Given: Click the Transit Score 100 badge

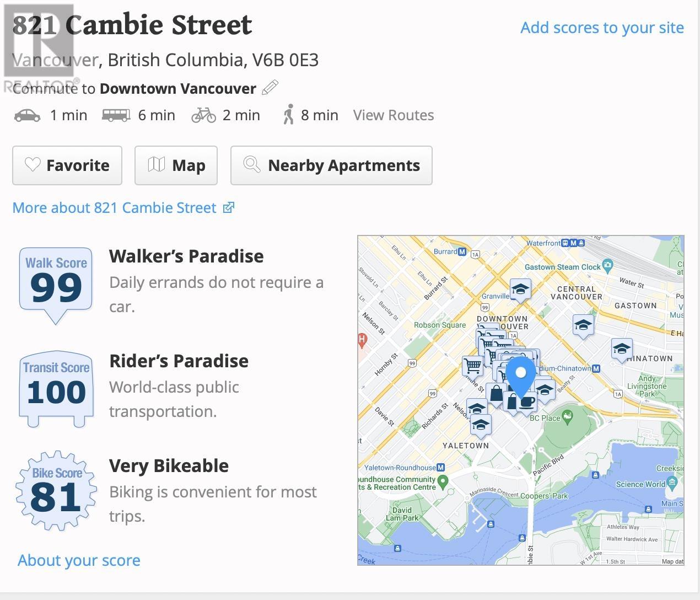Looking at the screenshot, I should 56,389.
